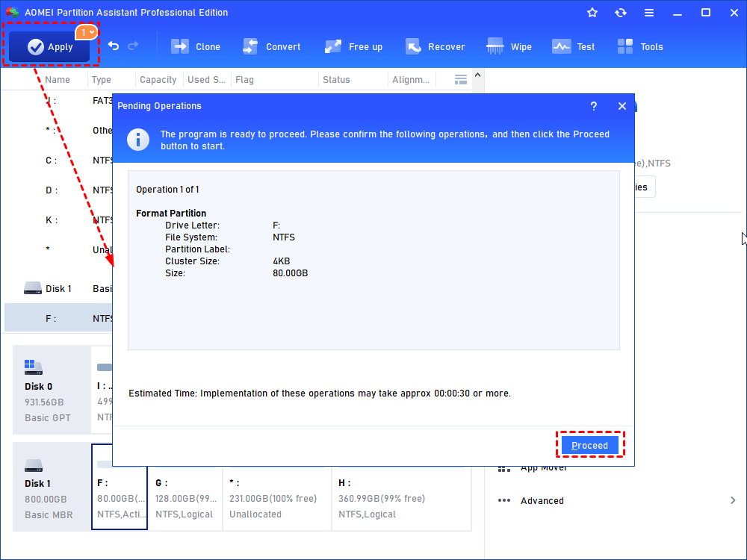Select the D : partition row
The height and width of the screenshot is (560, 747).
pyautogui.click(x=58, y=190)
